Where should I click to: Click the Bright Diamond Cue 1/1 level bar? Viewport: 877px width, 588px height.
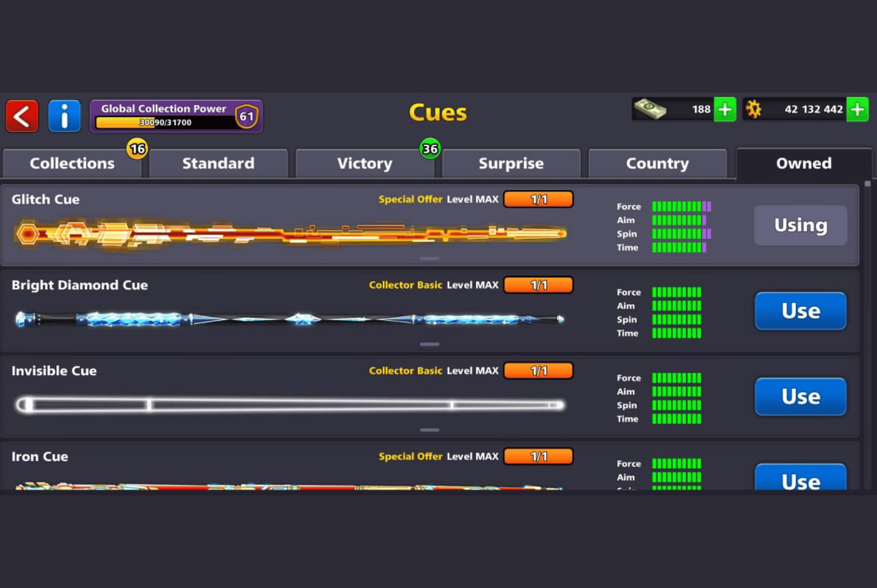coord(538,285)
